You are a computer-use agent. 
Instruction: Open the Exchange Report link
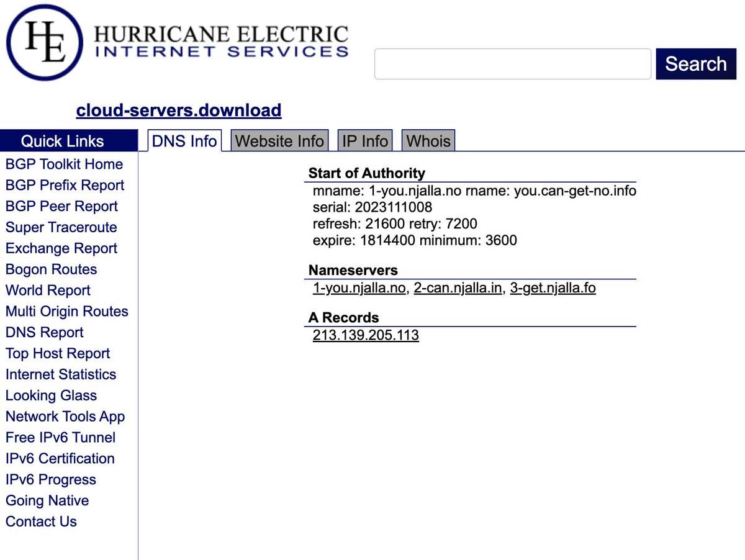click(61, 249)
